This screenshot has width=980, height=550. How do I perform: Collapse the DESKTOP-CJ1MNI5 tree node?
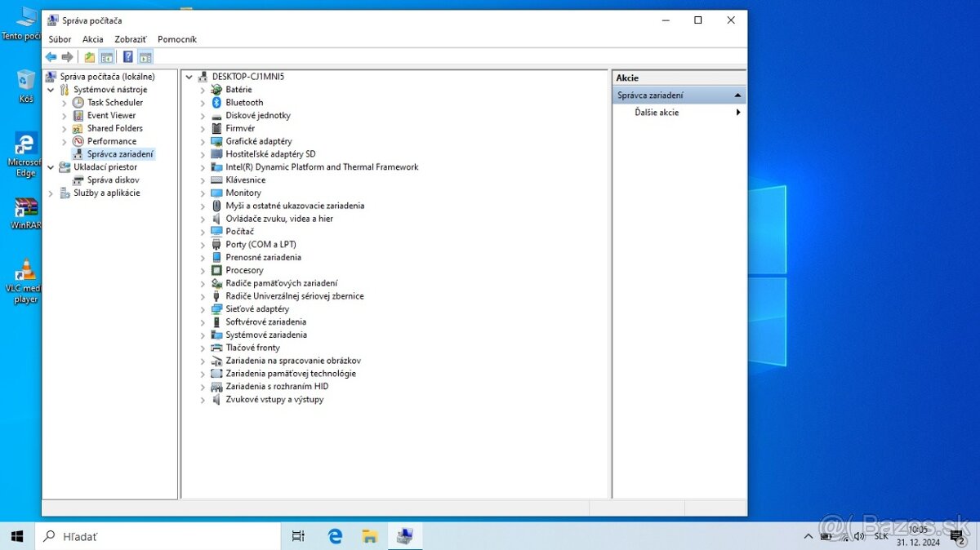click(189, 76)
